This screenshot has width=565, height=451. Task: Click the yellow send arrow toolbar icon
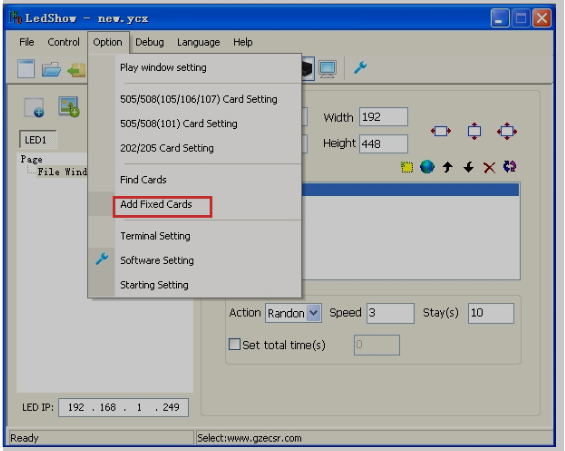76,70
